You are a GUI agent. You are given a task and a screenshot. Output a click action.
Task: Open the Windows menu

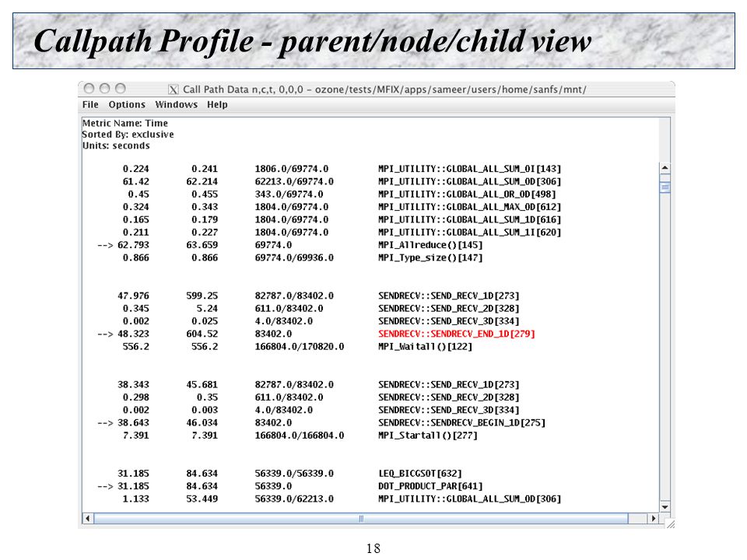[x=177, y=104]
